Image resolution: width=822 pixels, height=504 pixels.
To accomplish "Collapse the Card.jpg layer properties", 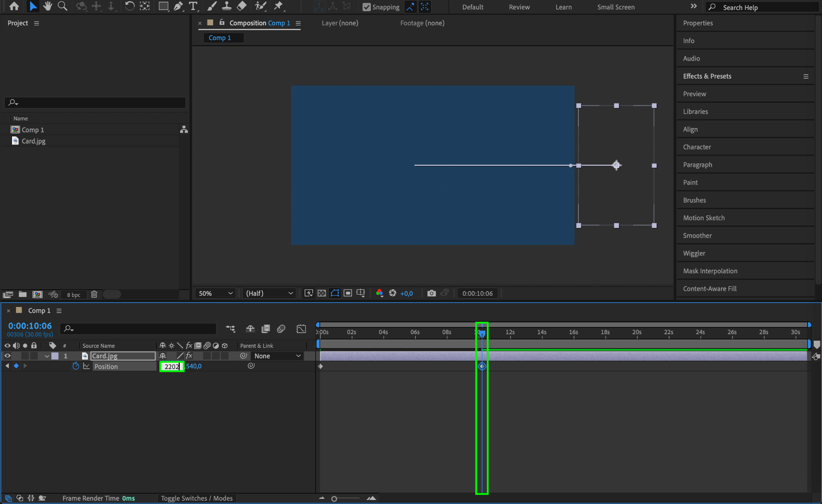I will coord(47,356).
